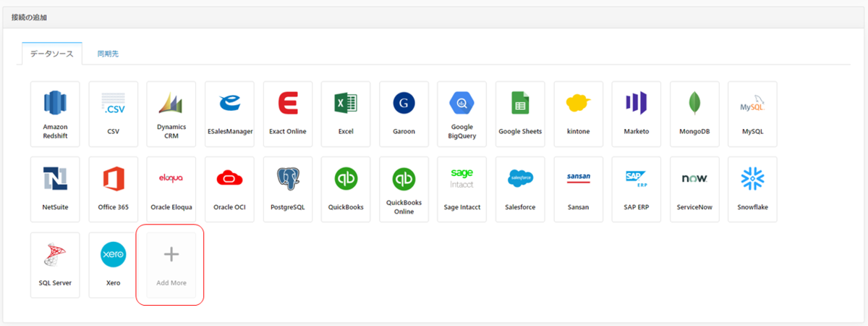This screenshot has height=326, width=868.
Task: Choose the CSV connector tile
Action: (x=114, y=114)
